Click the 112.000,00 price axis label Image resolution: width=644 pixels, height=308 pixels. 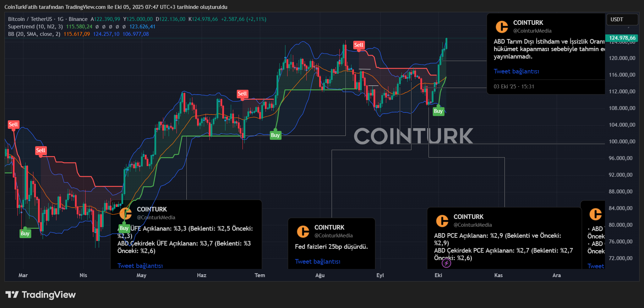pyautogui.click(x=622, y=92)
